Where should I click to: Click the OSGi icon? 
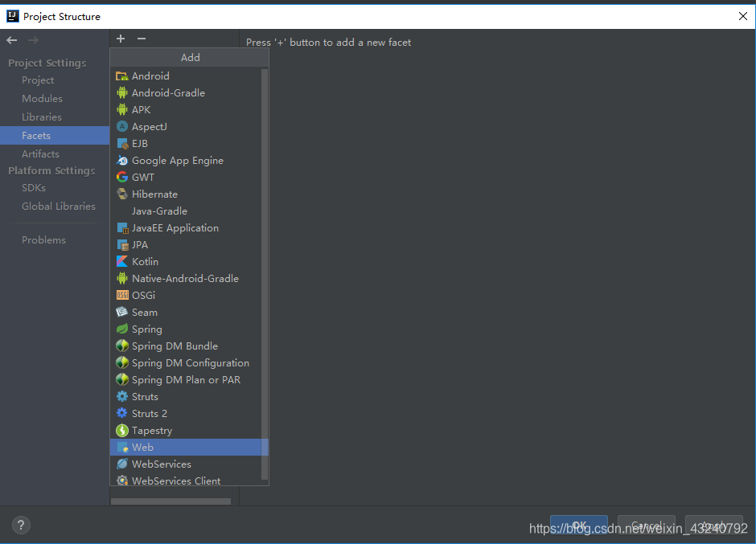(122, 296)
